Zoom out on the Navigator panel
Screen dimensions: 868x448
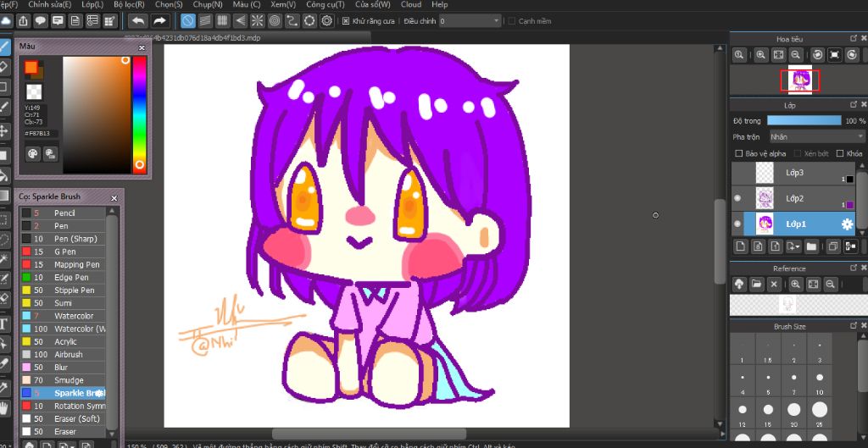pyautogui.click(x=795, y=54)
